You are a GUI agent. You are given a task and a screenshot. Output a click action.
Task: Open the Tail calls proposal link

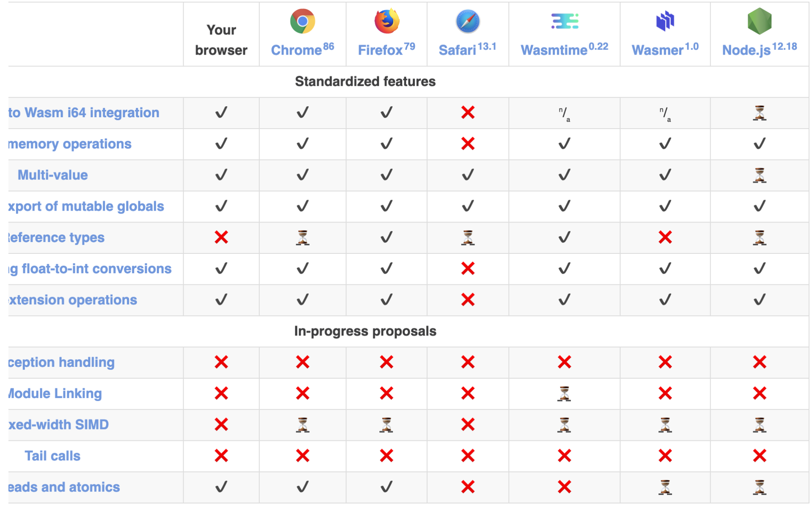(x=52, y=456)
